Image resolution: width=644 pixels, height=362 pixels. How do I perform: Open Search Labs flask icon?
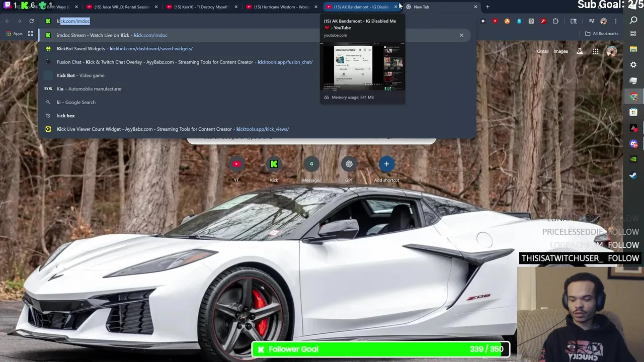click(x=580, y=51)
